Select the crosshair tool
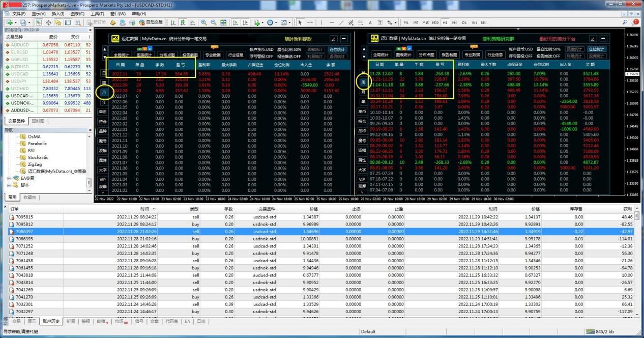 click(310, 22)
